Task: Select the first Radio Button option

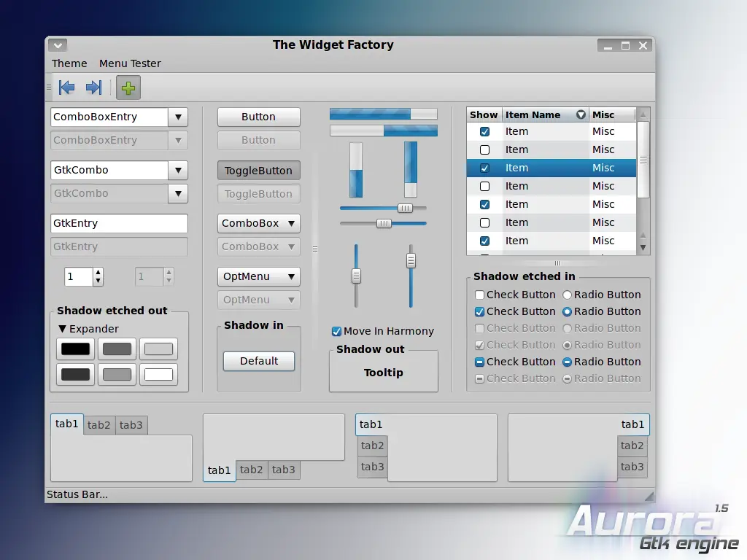Action: pyautogui.click(x=567, y=295)
